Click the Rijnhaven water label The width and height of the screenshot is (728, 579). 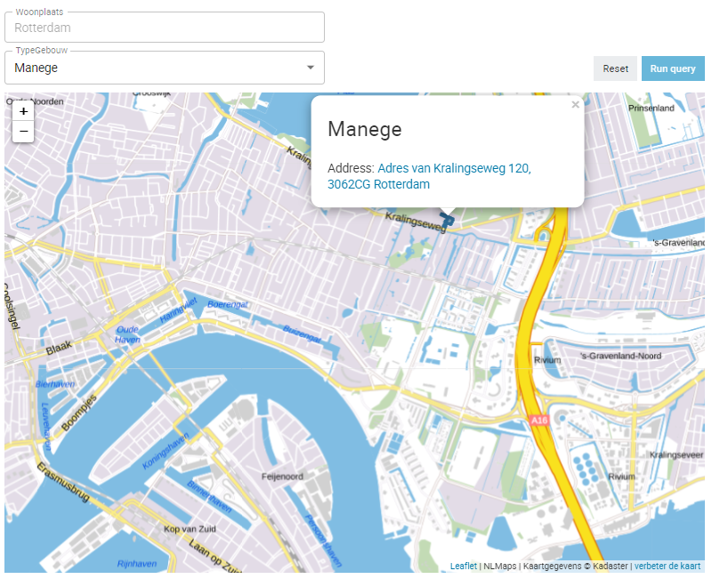coord(137,564)
